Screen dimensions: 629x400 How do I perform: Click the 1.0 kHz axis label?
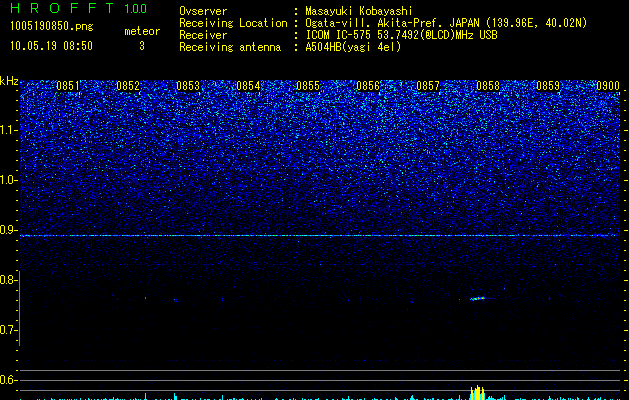click(x=8, y=181)
